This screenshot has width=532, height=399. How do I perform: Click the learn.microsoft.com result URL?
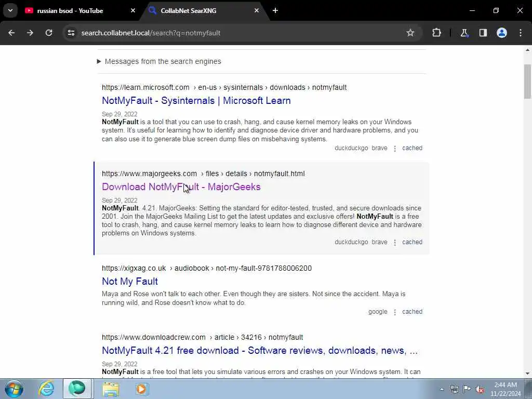224,87
